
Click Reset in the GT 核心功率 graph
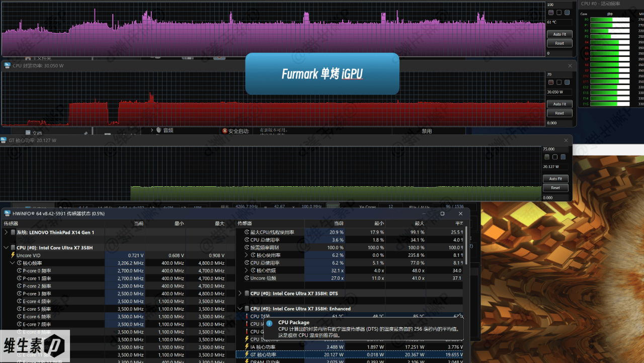[555, 188]
